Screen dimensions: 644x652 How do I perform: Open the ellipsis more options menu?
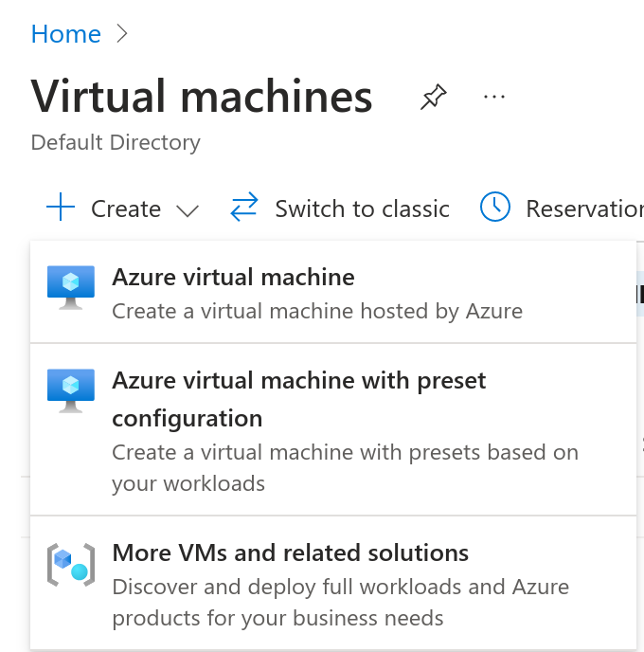(494, 97)
